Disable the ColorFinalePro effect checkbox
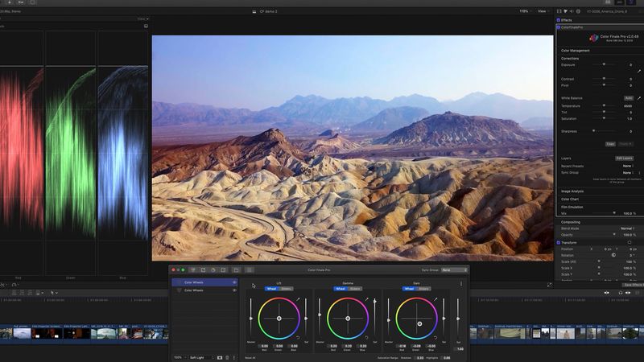 [x=559, y=27]
